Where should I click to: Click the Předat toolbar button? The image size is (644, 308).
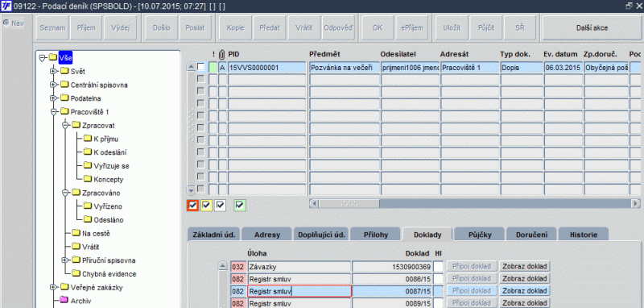click(270, 28)
